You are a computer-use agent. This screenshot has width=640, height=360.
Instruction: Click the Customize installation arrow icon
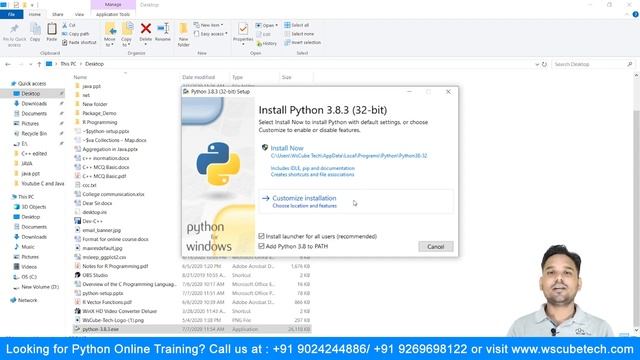[266, 198]
